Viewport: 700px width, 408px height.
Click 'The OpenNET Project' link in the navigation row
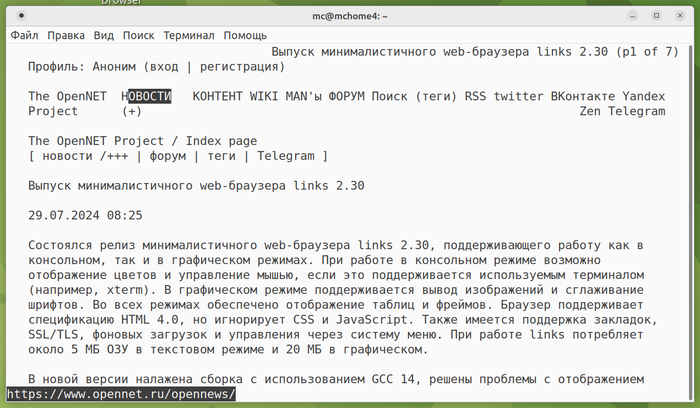67,104
